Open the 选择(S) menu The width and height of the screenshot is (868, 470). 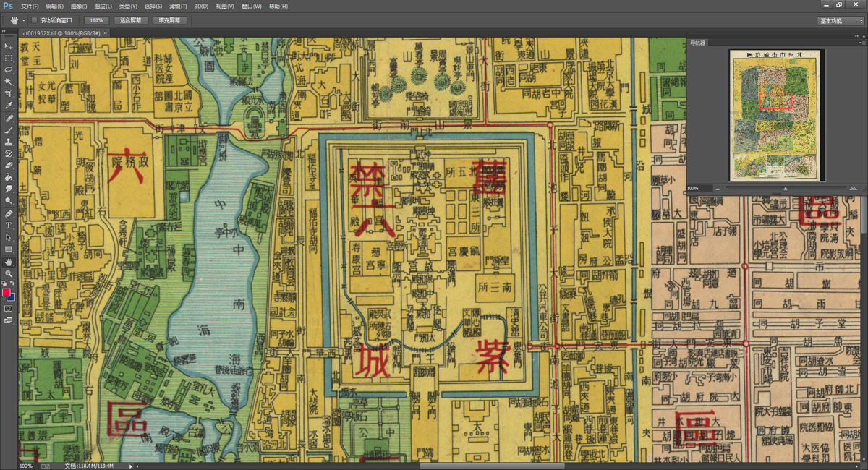coord(153,6)
